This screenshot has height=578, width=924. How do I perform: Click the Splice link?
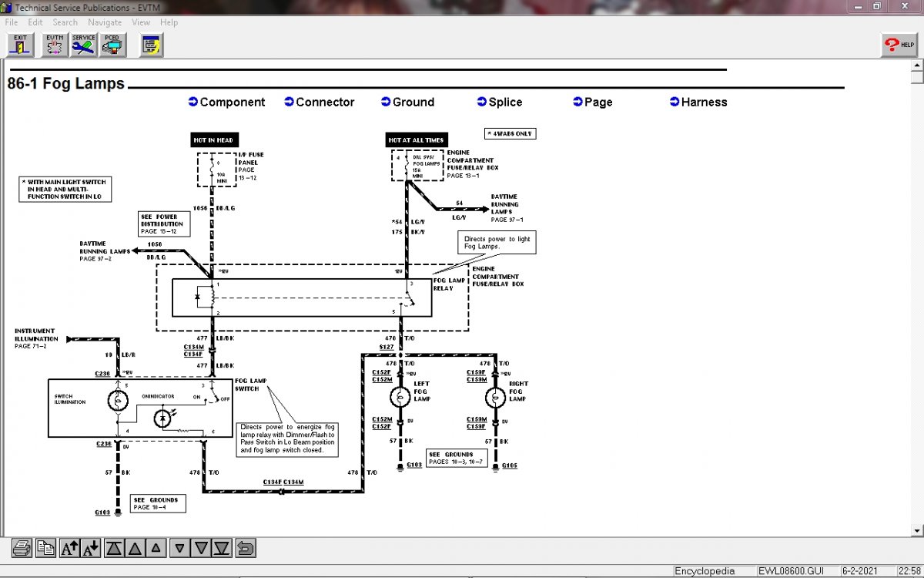coord(505,102)
